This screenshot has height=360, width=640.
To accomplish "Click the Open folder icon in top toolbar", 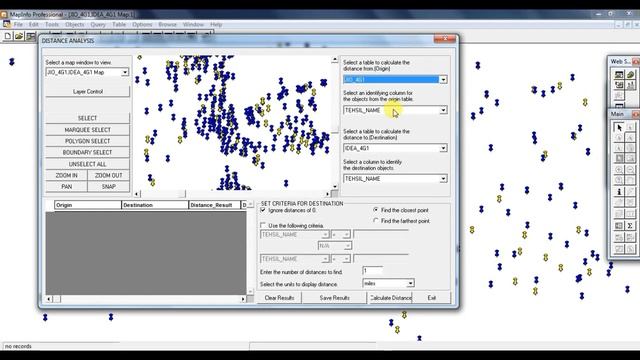I will click(19, 36).
